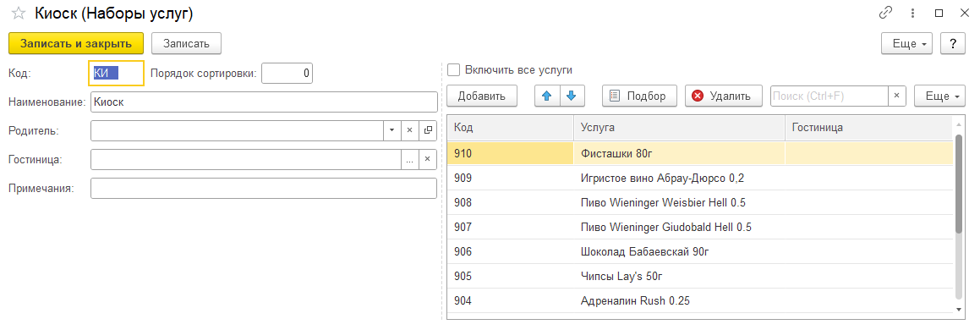Clear the Гостиница field with the x
Viewport: 980px width, 330px height.
tap(428, 159)
